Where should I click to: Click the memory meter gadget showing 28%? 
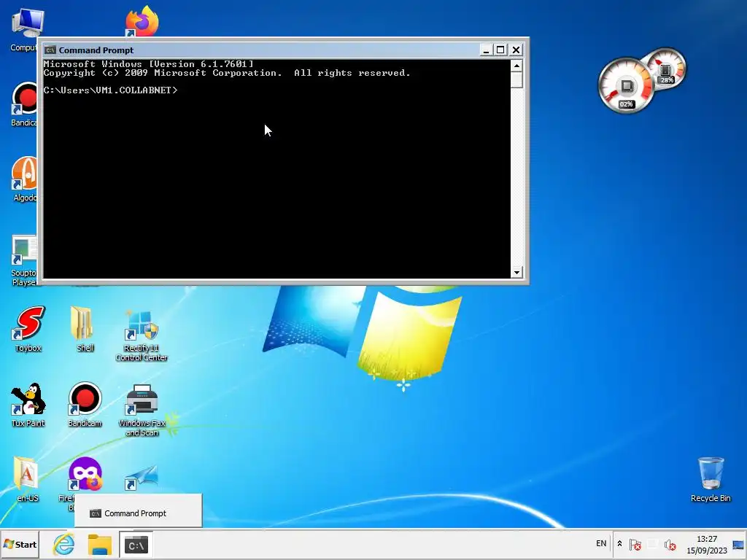666,69
